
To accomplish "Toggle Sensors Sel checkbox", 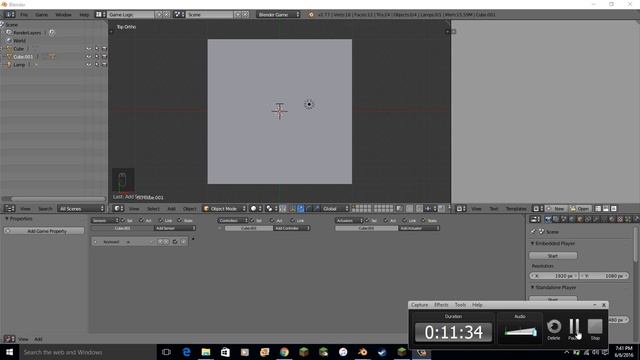I will (x=123, y=220).
